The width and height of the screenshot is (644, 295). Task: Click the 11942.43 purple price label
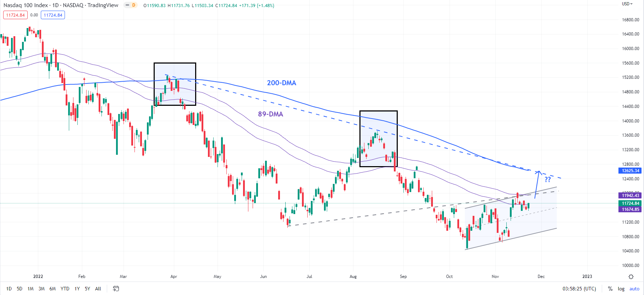(631, 196)
